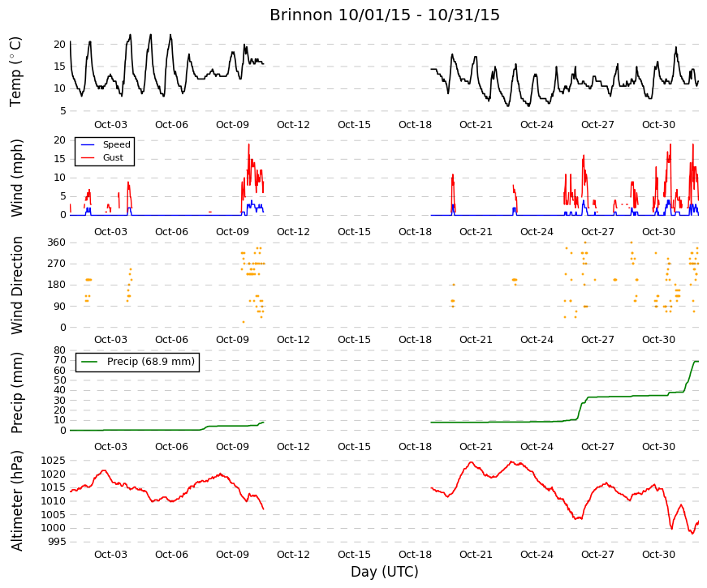
Task: Click the red Gust line in wind legend
Action: [88, 157]
